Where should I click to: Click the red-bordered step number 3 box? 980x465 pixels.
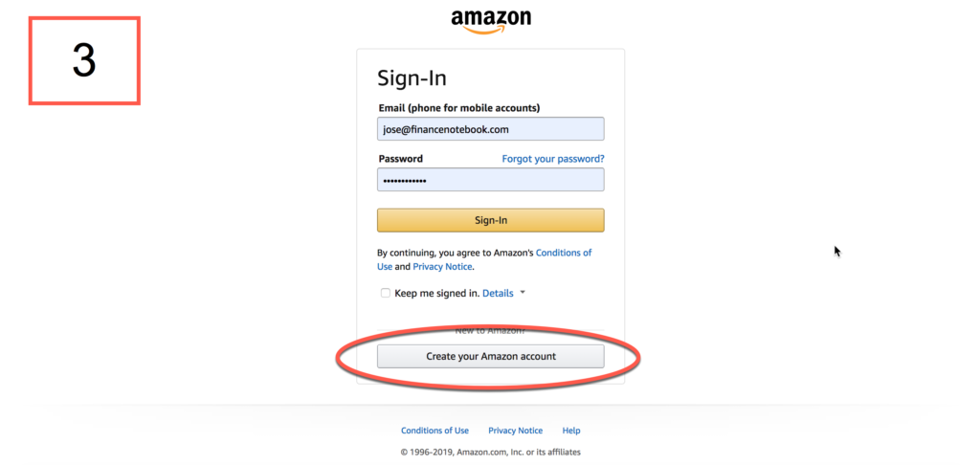[x=84, y=60]
